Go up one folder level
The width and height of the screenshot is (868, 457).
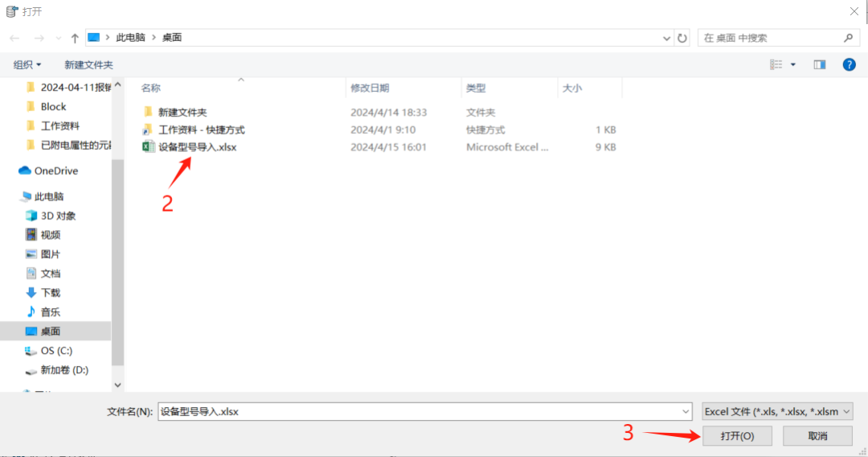click(x=75, y=38)
